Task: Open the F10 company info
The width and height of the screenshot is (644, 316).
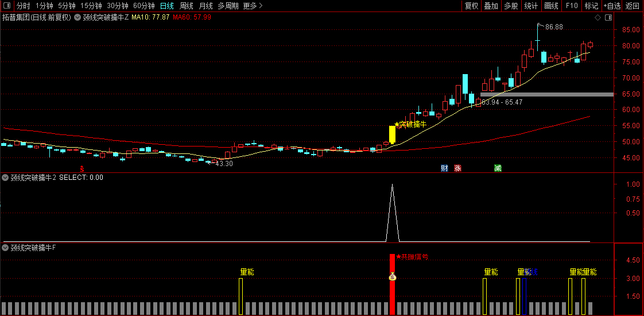Action: pyautogui.click(x=571, y=6)
